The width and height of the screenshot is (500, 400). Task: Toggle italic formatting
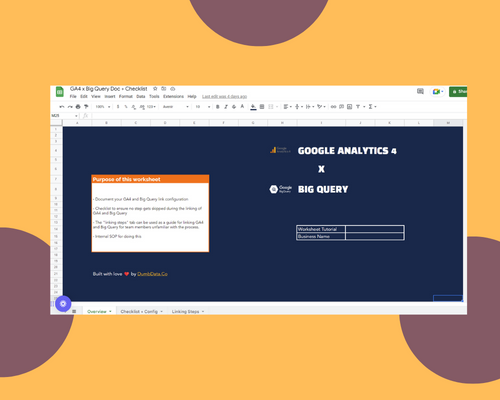pos(226,107)
